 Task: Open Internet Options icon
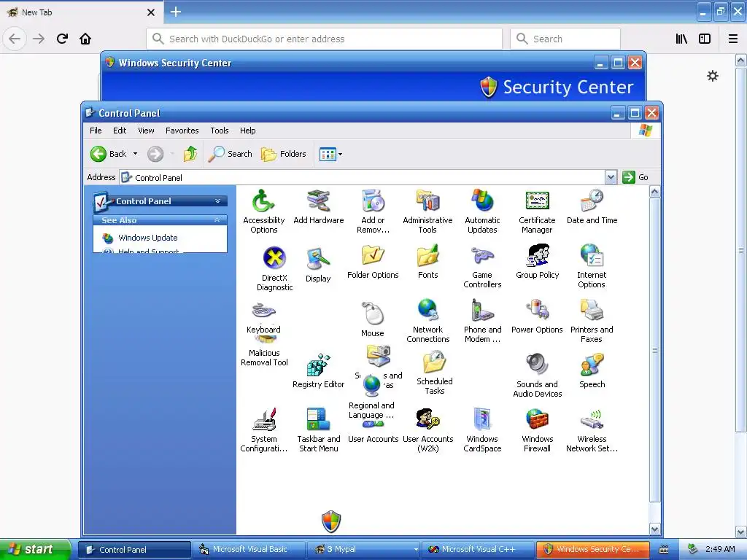pos(592,267)
